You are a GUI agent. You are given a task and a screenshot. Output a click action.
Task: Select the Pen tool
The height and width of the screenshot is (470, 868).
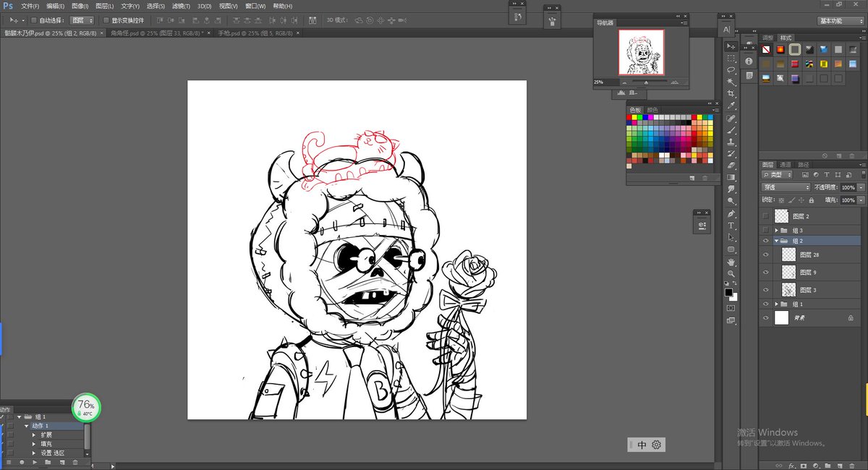[731, 214]
